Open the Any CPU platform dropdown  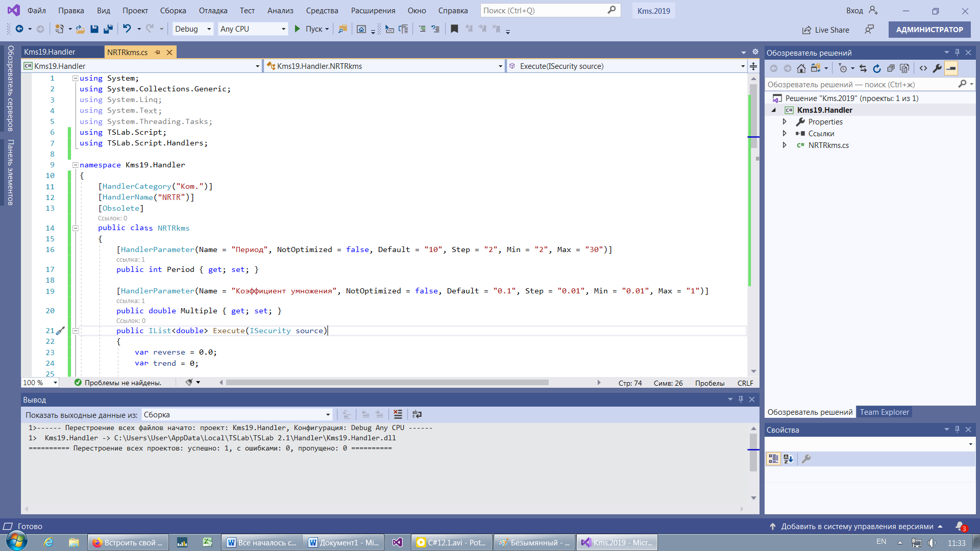253,29
